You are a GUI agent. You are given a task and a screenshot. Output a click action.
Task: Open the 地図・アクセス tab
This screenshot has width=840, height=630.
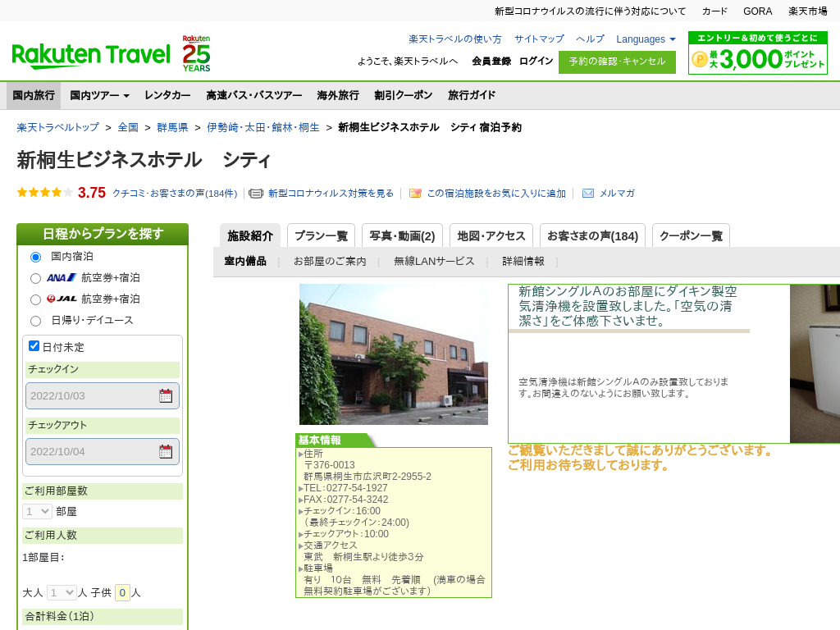pos(491,236)
